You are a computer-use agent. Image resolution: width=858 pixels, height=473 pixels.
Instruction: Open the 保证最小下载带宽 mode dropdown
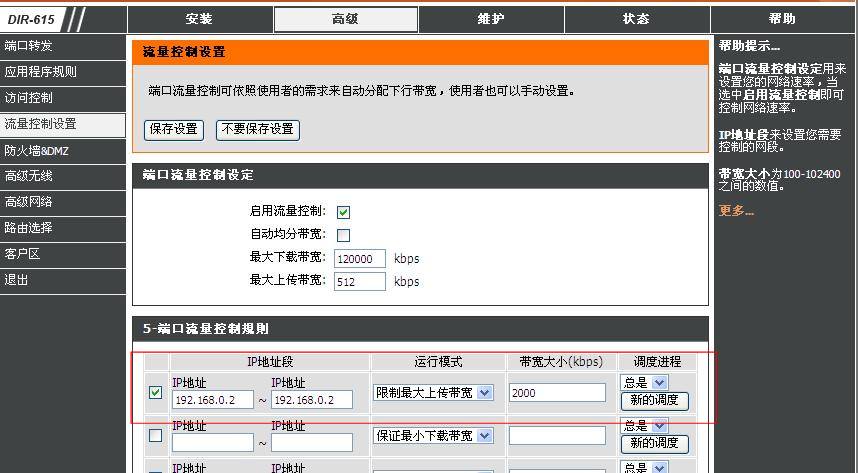click(x=433, y=435)
